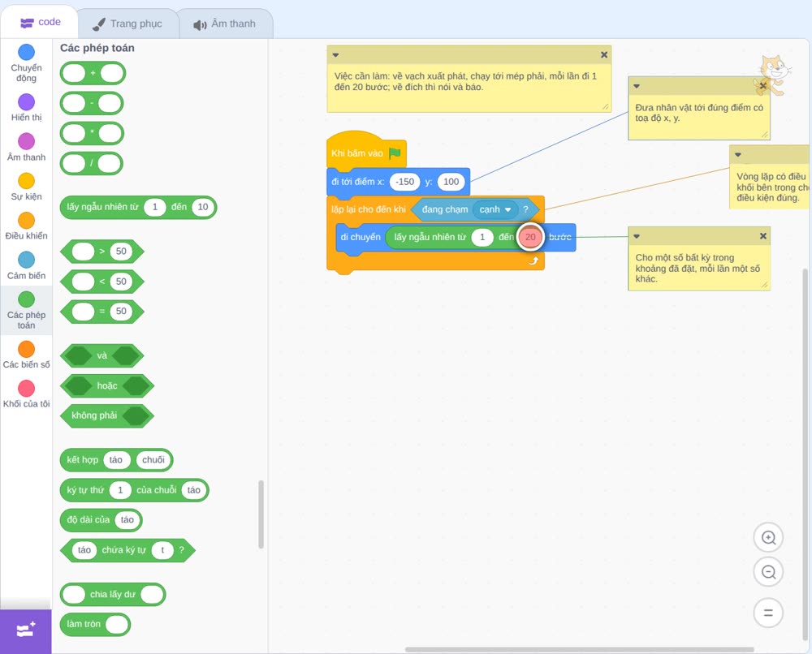812x654 pixels.
Task: Select the 'và' boolean block
Action: [102, 356]
